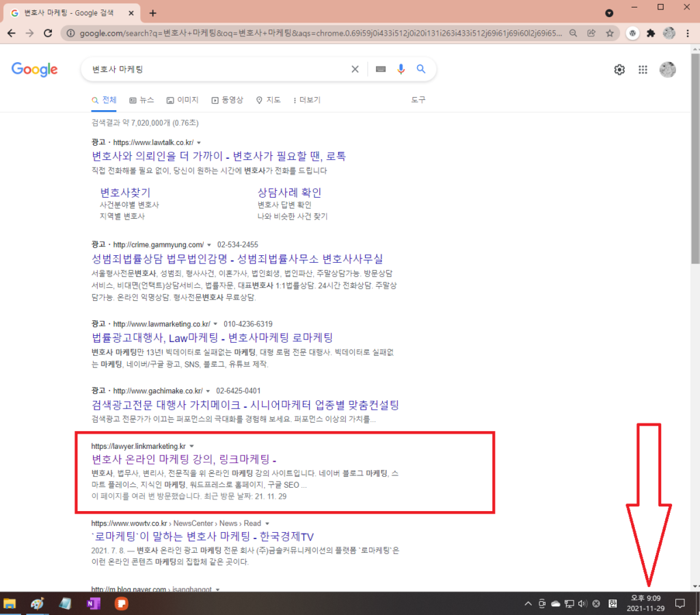Image resolution: width=700 pixels, height=615 pixels.
Task: Open the on-screen keyboard in the search bar
Action: [380, 68]
